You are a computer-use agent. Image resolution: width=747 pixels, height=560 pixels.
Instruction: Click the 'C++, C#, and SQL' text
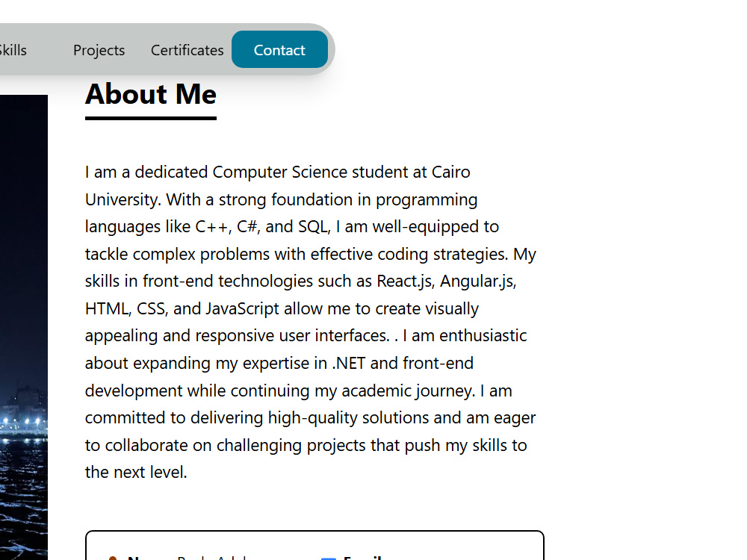(x=262, y=227)
